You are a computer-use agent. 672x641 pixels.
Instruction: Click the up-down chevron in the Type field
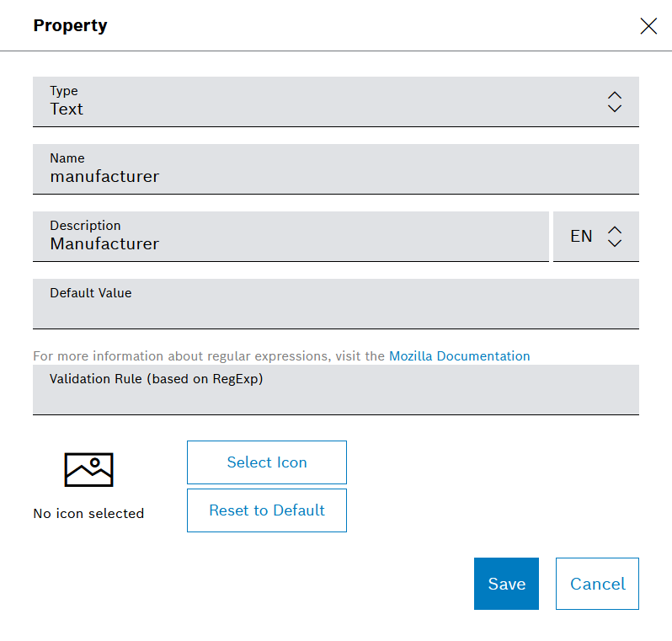point(615,102)
